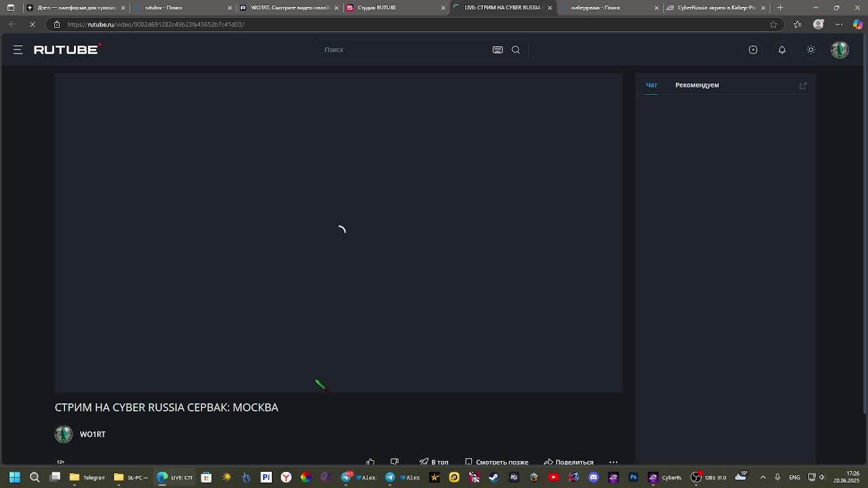The image size is (868, 488).
Task: Open a new browser tab
Action: tap(780, 7)
